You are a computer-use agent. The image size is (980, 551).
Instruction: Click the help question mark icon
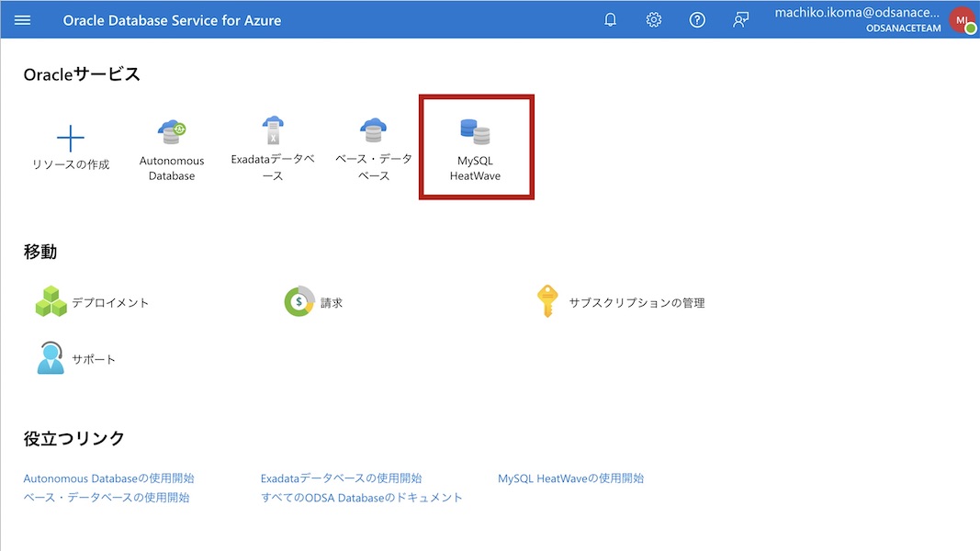pos(697,20)
